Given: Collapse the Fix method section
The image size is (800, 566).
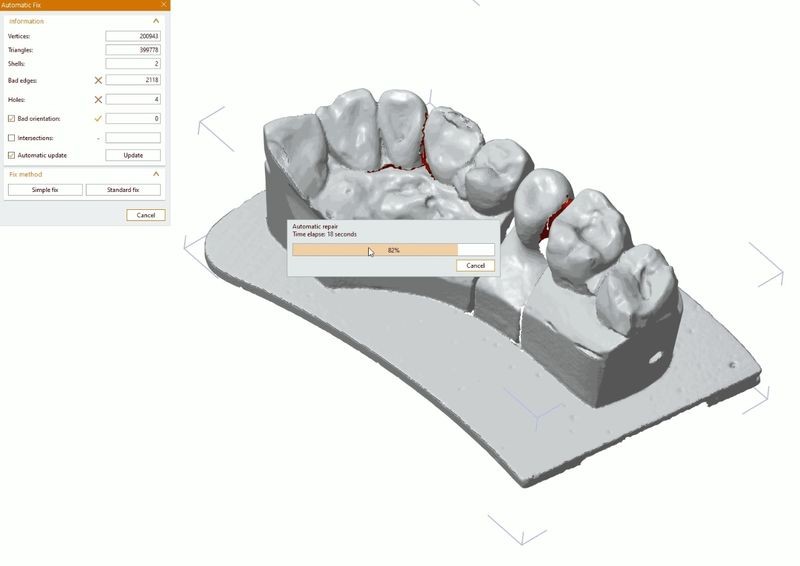Looking at the screenshot, I should [156, 174].
